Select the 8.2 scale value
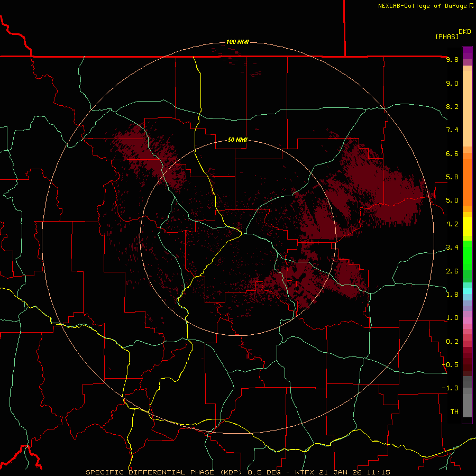 pyautogui.click(x=452, y=106)
